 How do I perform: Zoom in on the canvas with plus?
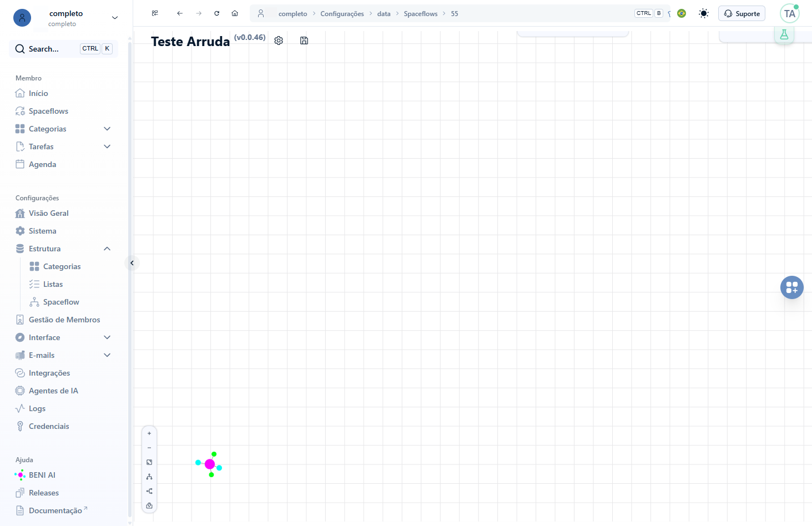149,433
